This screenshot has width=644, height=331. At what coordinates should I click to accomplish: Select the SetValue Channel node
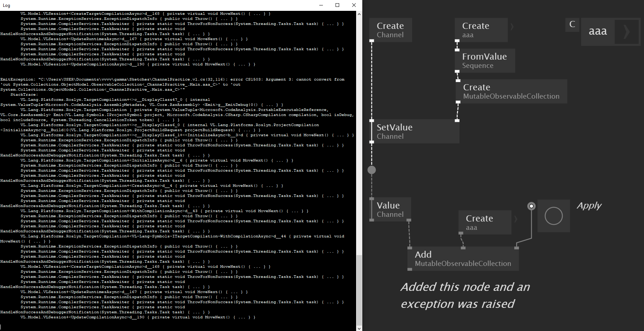[414, 132]
